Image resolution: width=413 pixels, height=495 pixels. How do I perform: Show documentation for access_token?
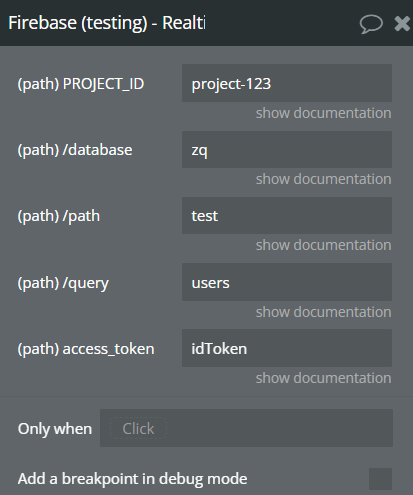click(x=323, y=378)
